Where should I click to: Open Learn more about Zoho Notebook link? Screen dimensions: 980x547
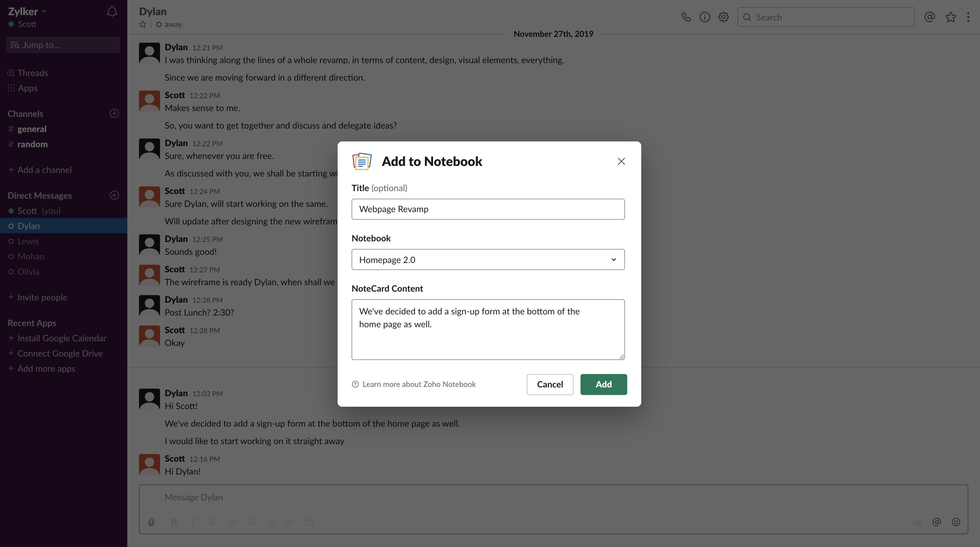coord(418,384)
